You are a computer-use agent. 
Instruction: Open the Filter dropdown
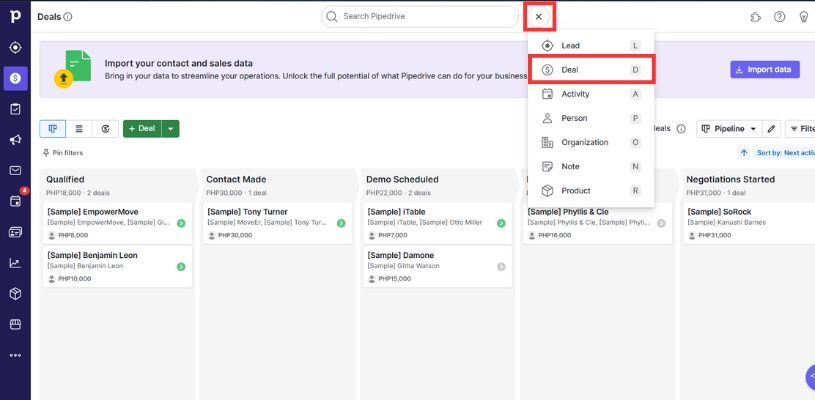800,129
